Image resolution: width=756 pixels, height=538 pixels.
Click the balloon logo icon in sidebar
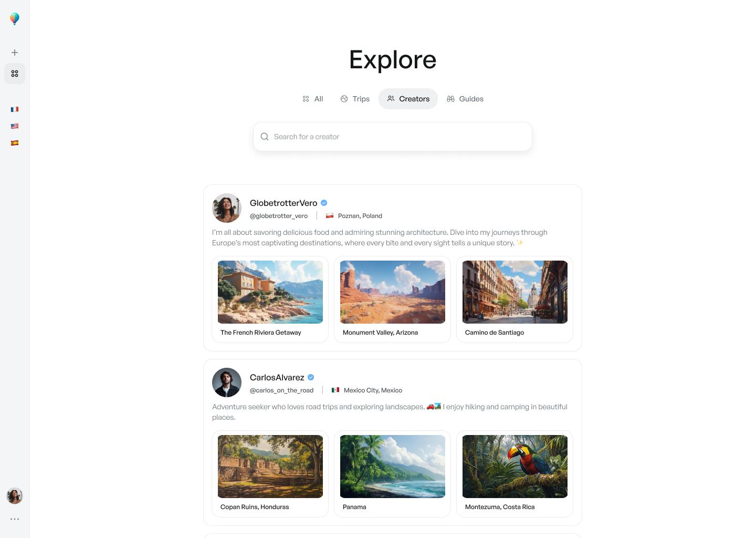tap(15, 19)
